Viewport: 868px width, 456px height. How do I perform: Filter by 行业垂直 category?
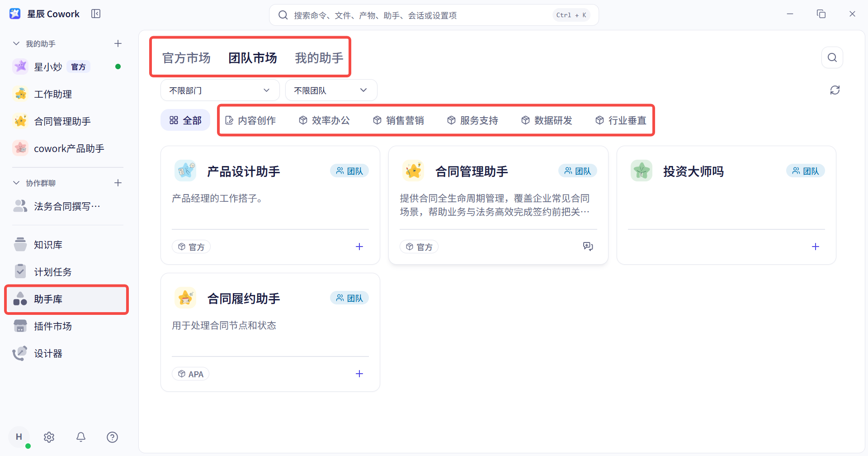(621, 120)
